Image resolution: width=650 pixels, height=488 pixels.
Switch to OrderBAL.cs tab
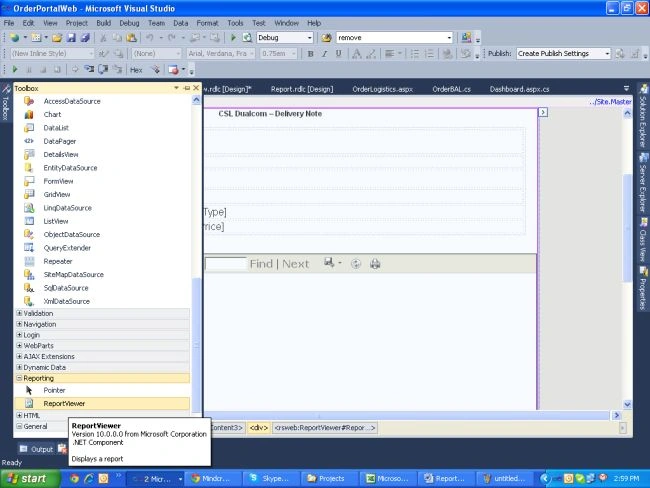pos(451,89)
